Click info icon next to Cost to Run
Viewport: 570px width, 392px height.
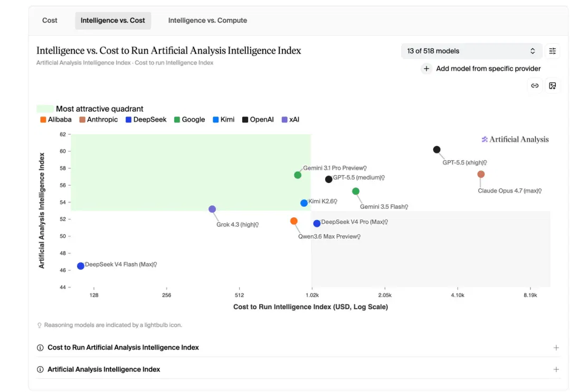pos(40,348)
